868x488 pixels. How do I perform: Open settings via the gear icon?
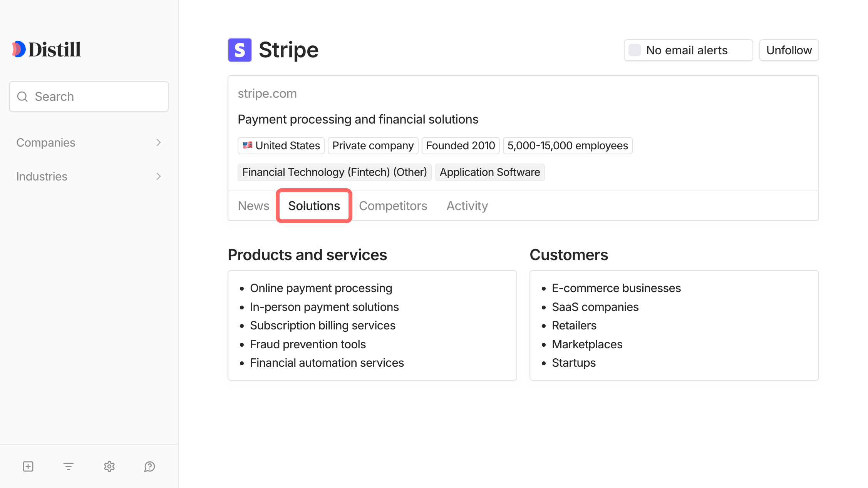109,466
